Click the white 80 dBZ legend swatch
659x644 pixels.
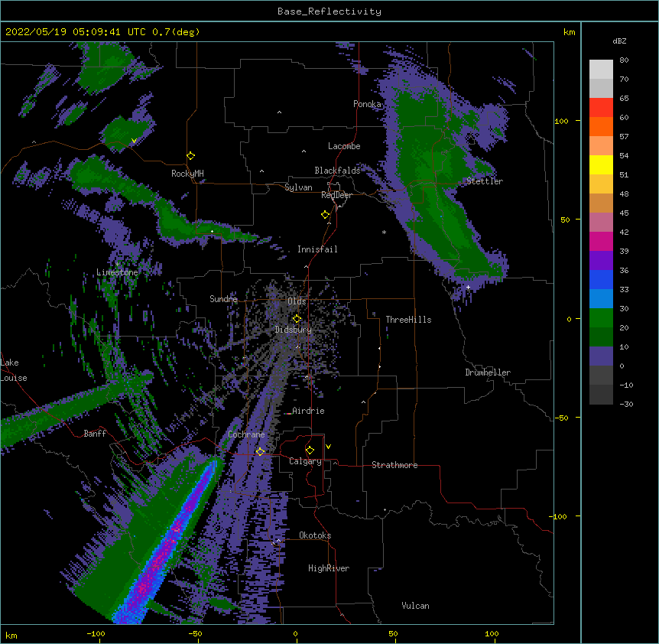coord(601,70)
